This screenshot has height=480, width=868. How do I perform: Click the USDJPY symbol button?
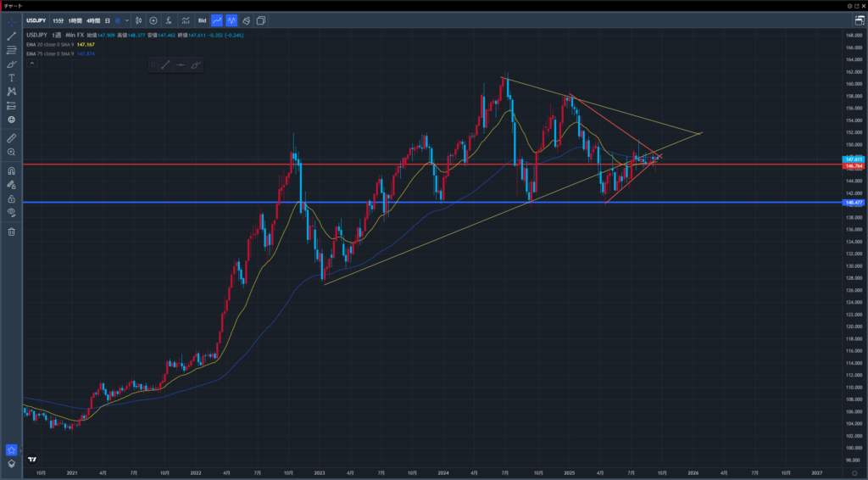point(36,20)
